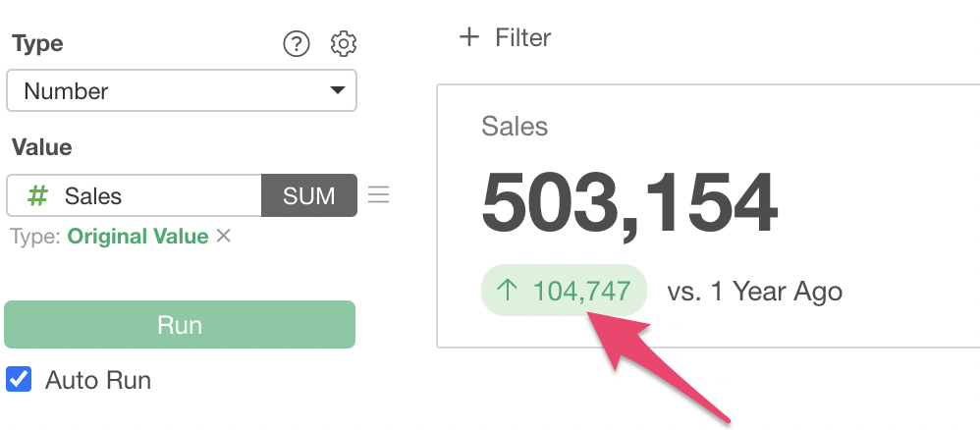Click the Auto Run label text
Viewport: 980px width, 430px height.
point(98,380)
